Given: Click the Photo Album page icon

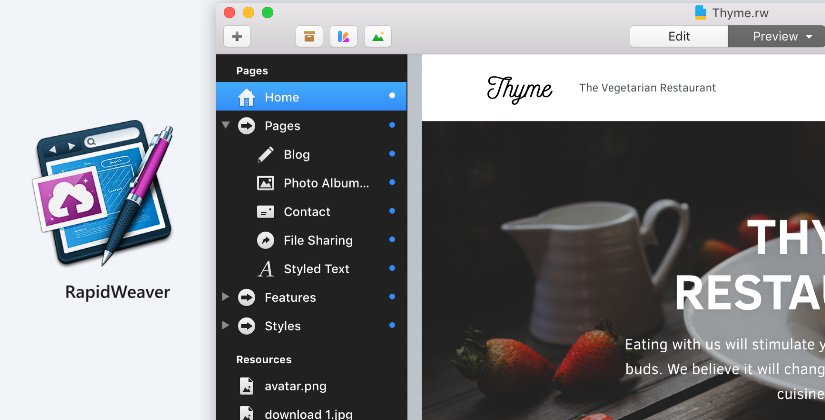Looking at the screenshot, I should (265, 183).
